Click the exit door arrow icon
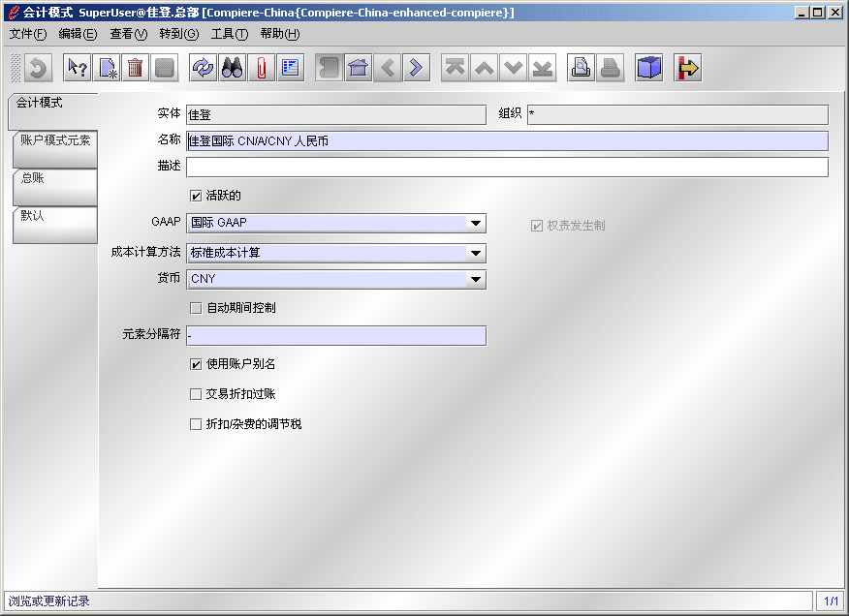The image size is (849, 616). coord(688,68)
